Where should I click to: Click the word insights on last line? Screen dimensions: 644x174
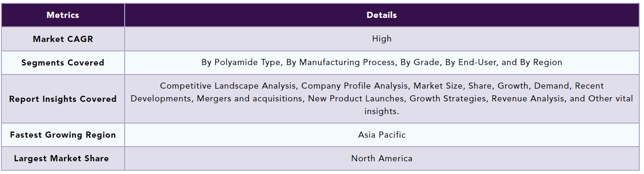coord(381,111)
